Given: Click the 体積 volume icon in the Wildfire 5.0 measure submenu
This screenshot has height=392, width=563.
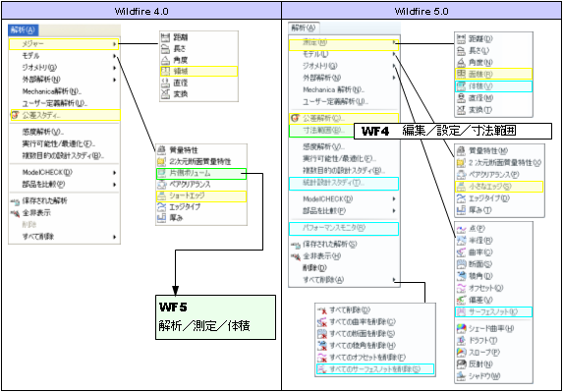Looking at the screenshot, I should [x=461, y=86].
